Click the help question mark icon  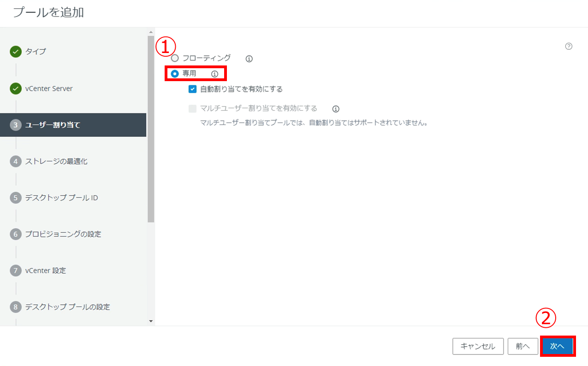(x=569, y=46)
